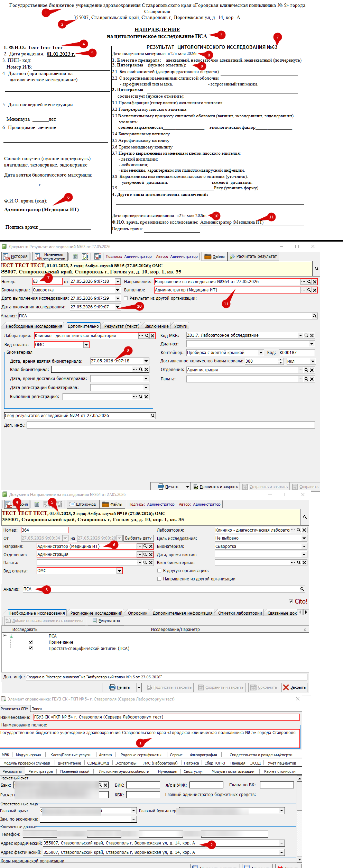Open the Услуги tab
The height and width of the screenshot is (868, 343).
point(180,326)
